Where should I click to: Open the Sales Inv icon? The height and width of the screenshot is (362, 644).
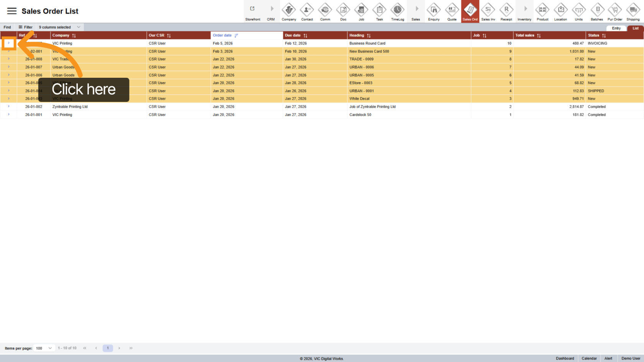coord(488,11)
